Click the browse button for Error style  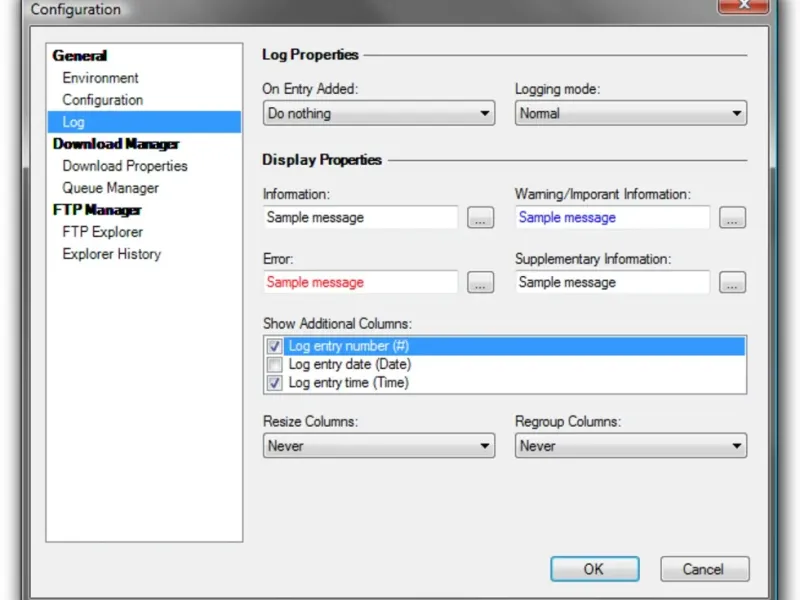pyautogui.click(x=481, y=282)
